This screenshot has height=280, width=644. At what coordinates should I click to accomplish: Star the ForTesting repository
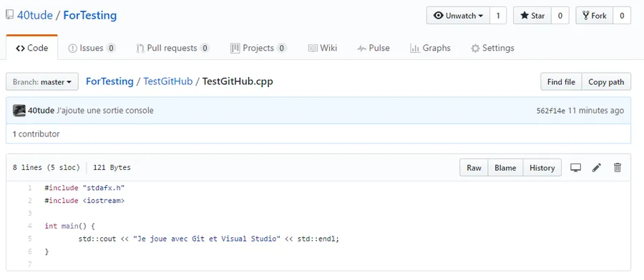532,16
